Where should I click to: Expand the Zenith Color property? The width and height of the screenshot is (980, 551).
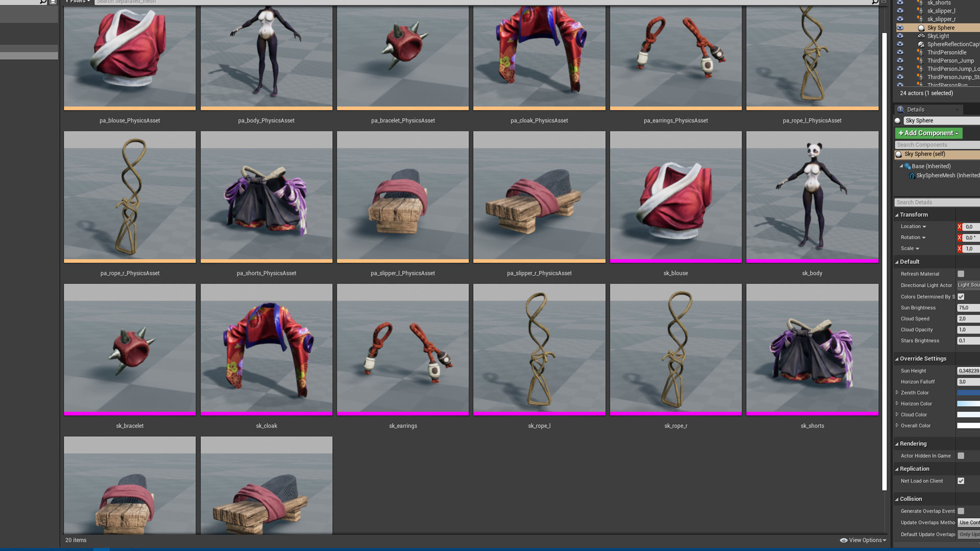pos(897,392)
